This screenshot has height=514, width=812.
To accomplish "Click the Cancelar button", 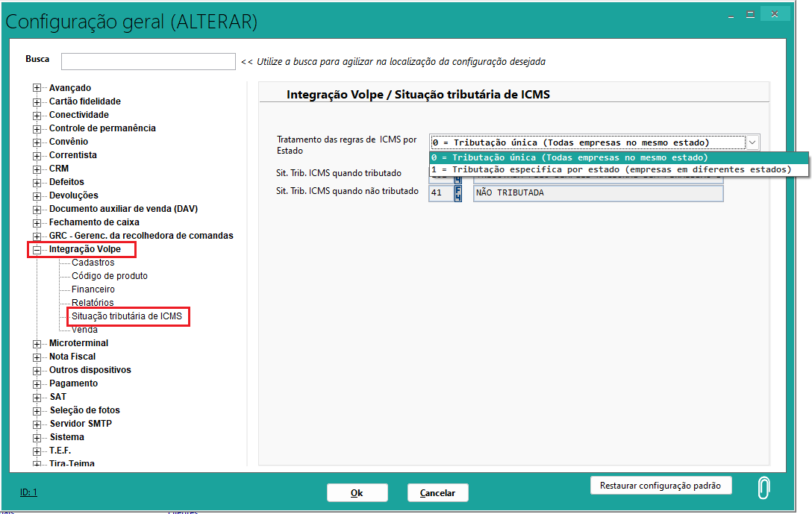I will 437,493.
